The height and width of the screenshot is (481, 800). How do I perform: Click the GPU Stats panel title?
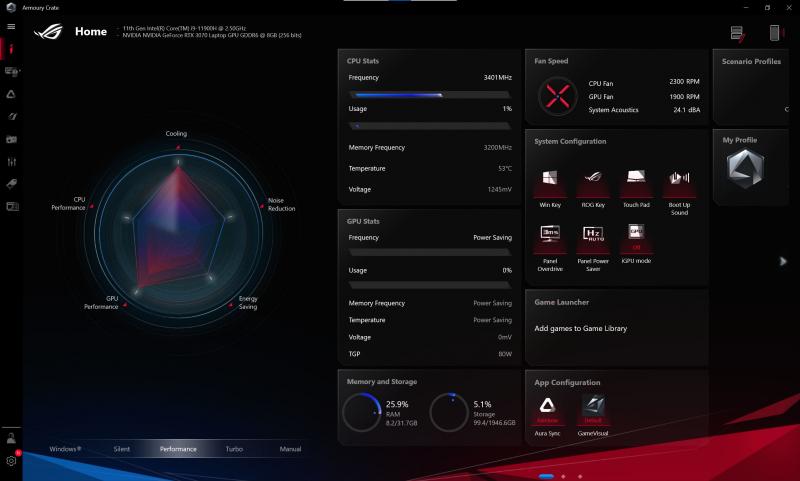[x=363, y=221]
